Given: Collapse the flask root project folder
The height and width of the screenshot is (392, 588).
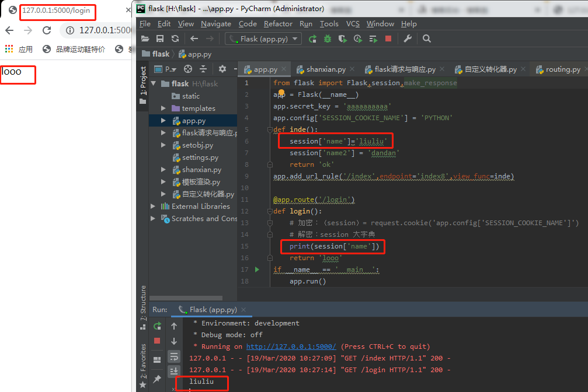Looking at the screenshot, I should 154,83.
